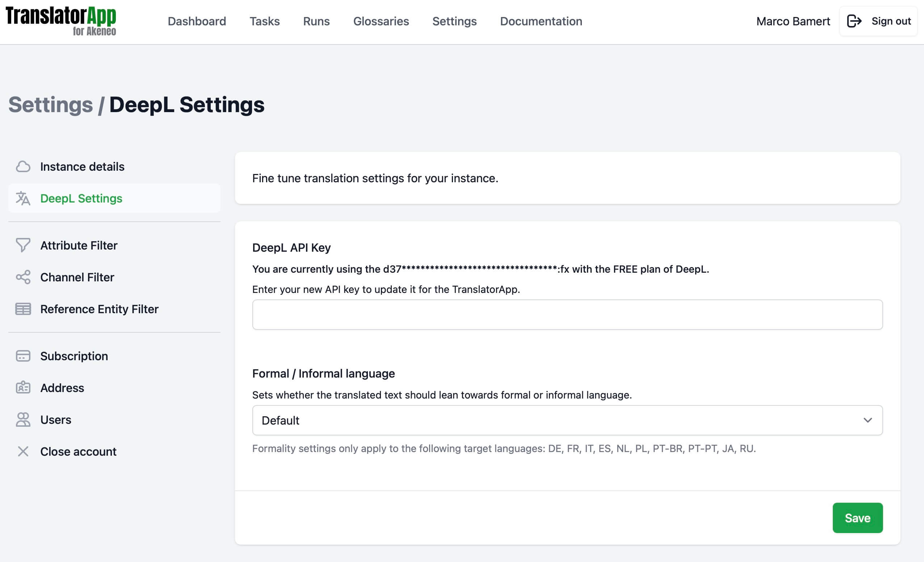Click the share-nodes icon beside Channel Filter
924x562 pixels.
coord(23,277)
